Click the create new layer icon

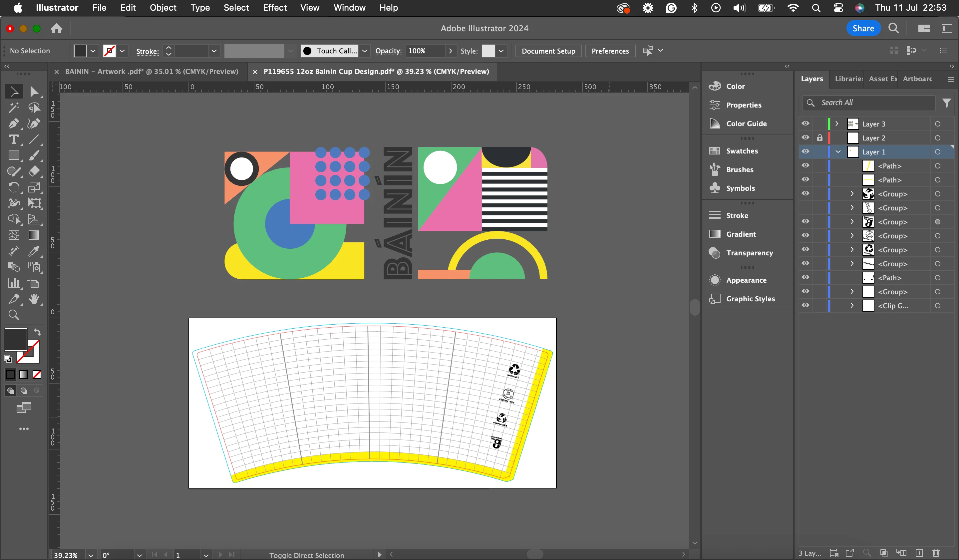click(x=919, y=553)
